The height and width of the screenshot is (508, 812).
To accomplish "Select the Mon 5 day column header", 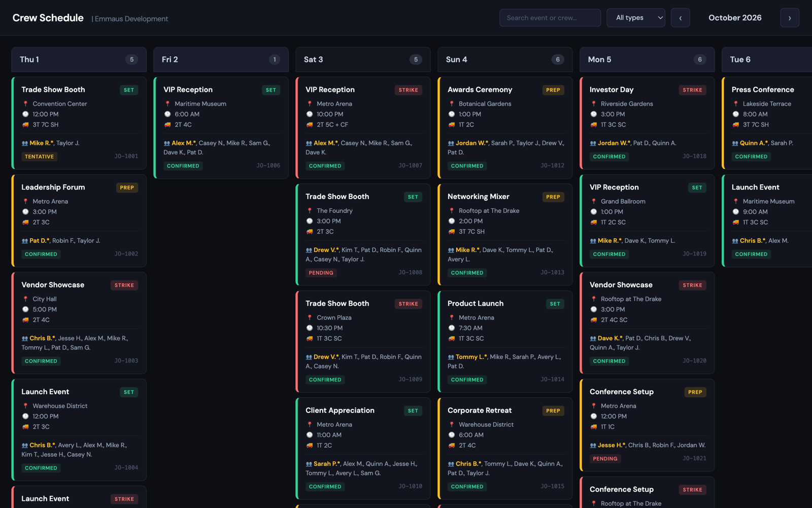I will 648,59.
